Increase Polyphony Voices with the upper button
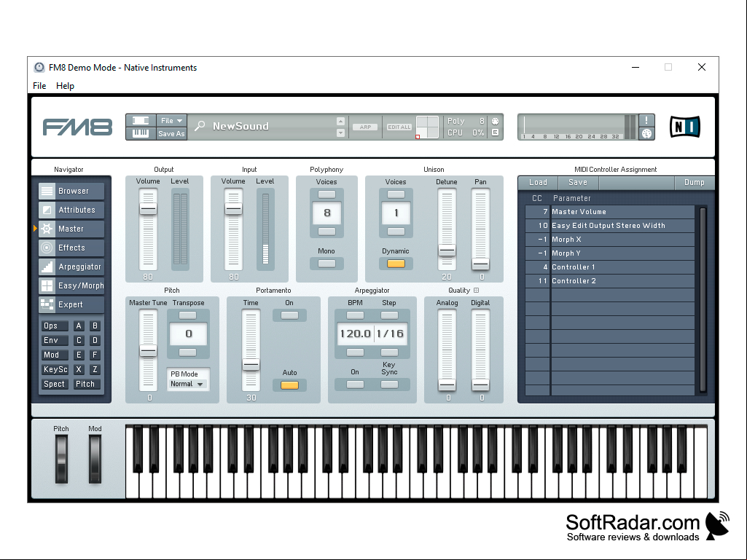The height and width of the screenshot is (560, 747). tap(326, 194)
